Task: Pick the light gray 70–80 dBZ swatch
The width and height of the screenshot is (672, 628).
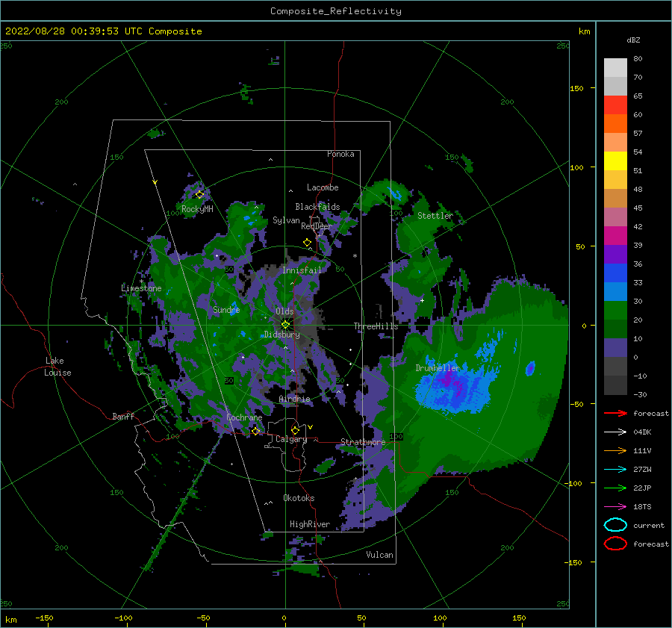Action: (615, 67)
